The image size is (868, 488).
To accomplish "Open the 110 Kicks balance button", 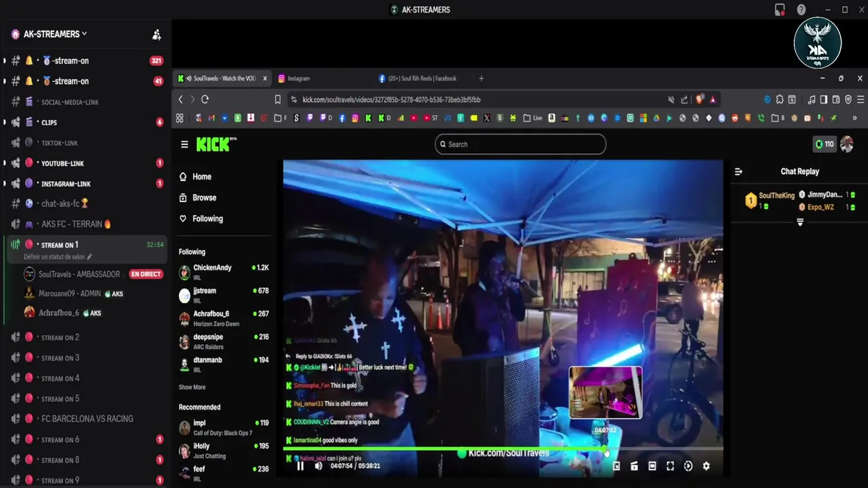I will 824,144.
